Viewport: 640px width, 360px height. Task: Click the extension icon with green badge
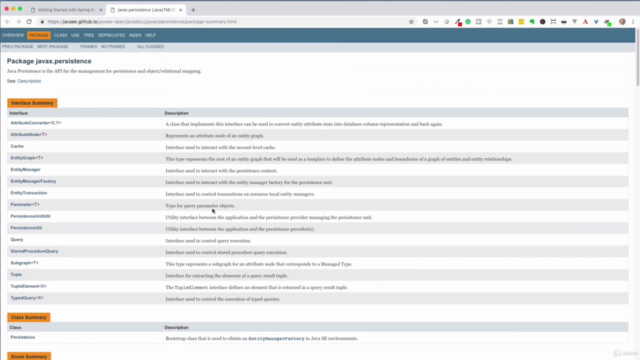[607, 22]
